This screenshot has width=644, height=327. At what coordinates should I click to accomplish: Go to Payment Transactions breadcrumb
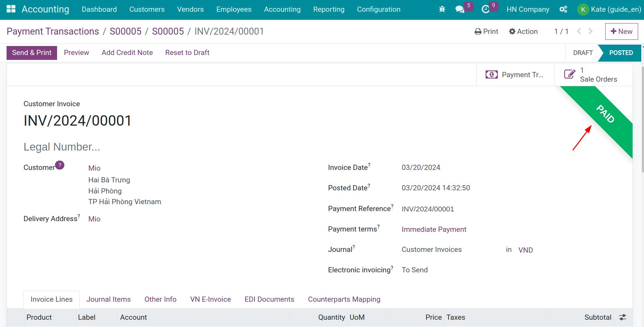coord(53,31)
